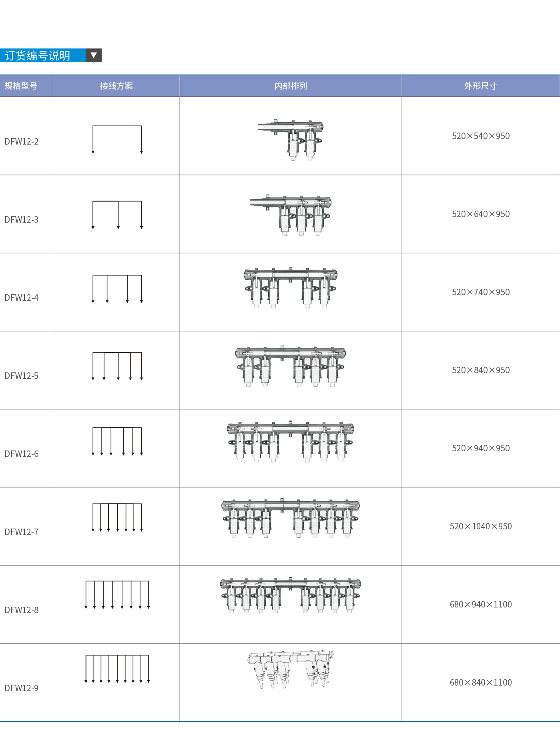560x730 pixels.
Task: Click the DFW12-7 seven-way wiring diagram
Action: point(117,517)
